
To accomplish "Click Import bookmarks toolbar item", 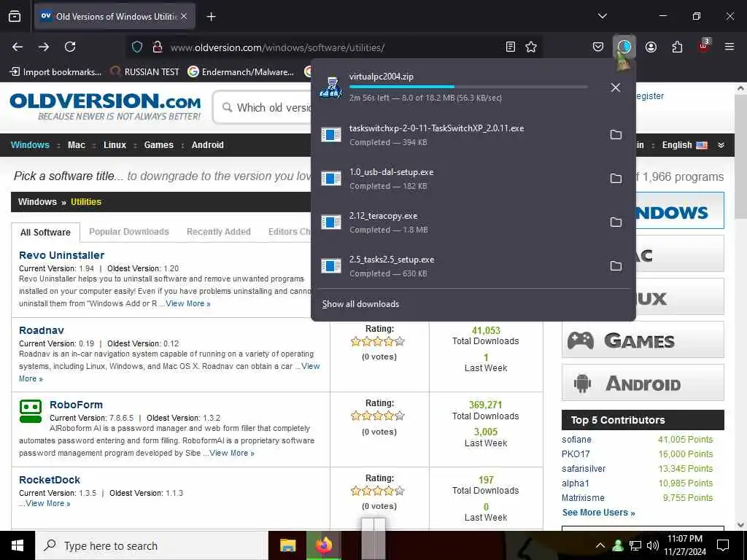I will (55, 72).
